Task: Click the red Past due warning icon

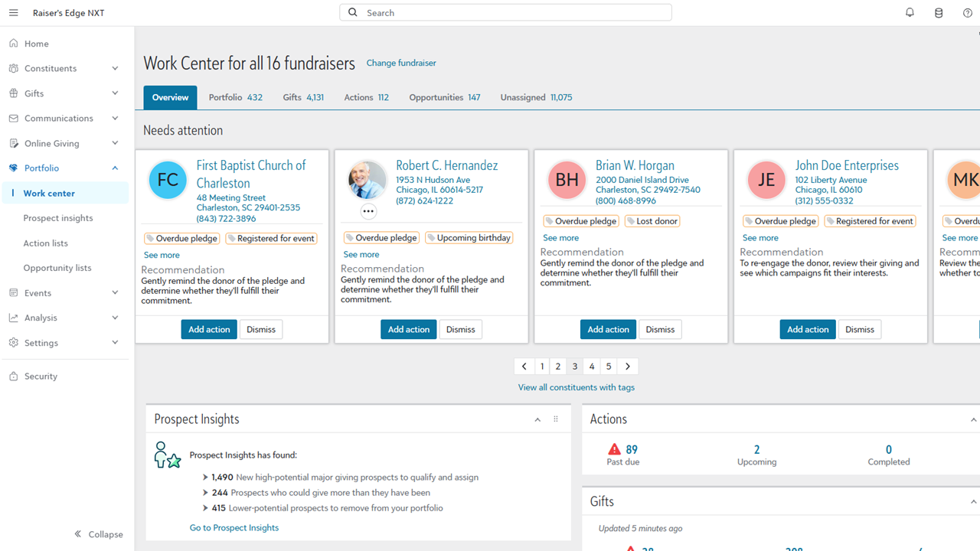Action: tap(614, 449)
